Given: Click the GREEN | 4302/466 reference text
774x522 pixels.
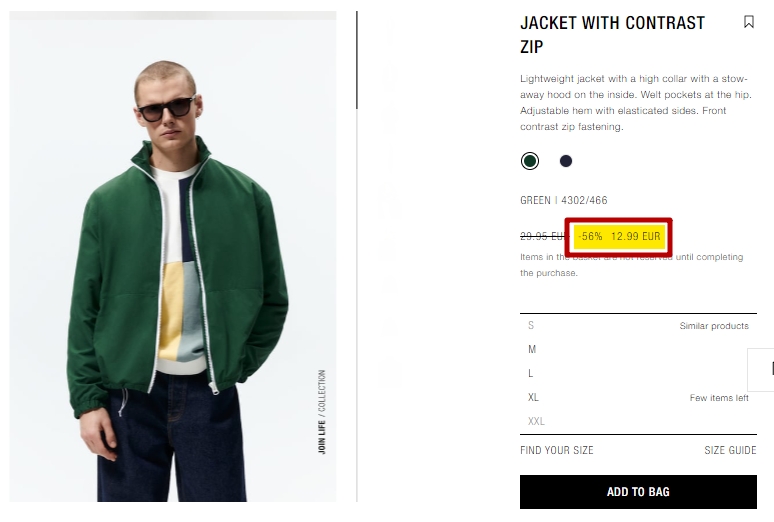Looking at the screenshot, I should [x=564, y=201].
